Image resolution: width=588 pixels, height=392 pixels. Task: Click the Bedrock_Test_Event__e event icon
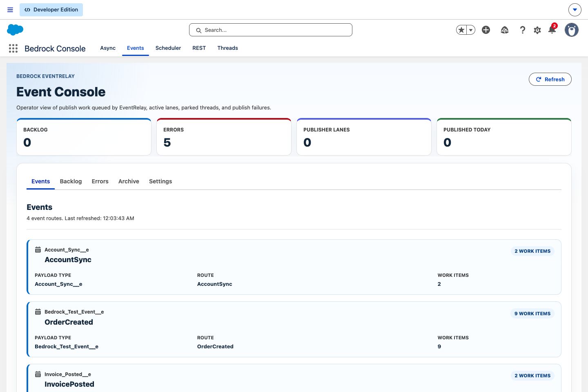(38, 312)
